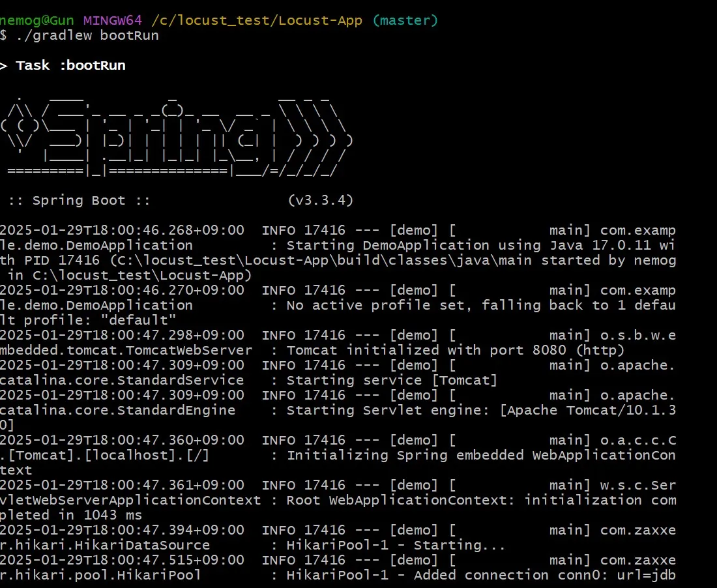Image resolution: width=717 pixels, height=588 pixels.
Task: Click the MINGW64 label in the prompt
Action: 113,21
